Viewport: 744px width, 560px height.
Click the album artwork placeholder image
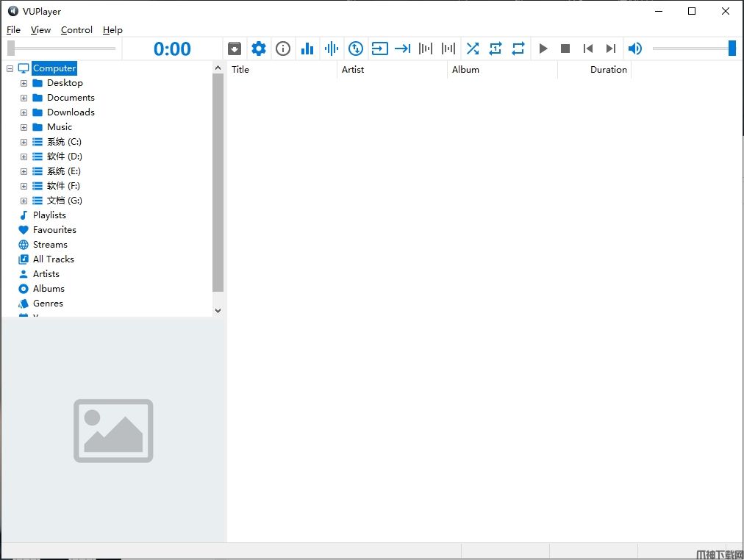click(113, 431)
